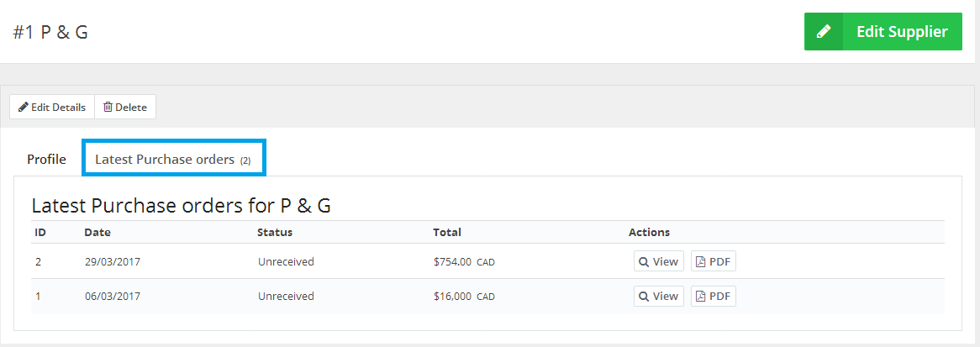Click the magnifier icon for order 1
Viewport: 980px width, 347px height.
(644, 297)
